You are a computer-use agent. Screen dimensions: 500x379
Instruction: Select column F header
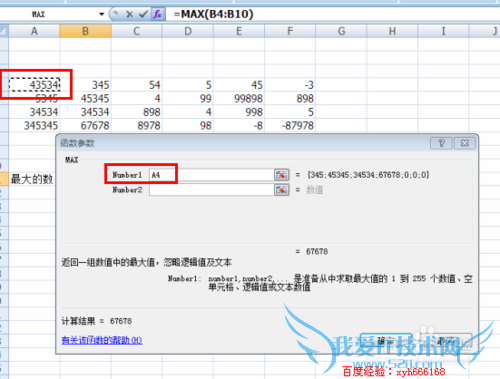[x=290, y=31]
